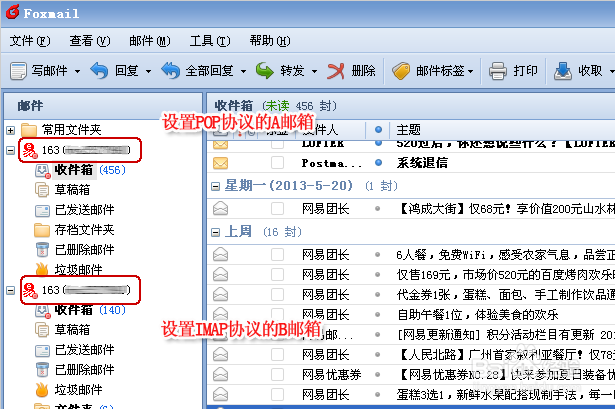
Task: Click deleted mail trash icon of second account
Action: (42, 370)
